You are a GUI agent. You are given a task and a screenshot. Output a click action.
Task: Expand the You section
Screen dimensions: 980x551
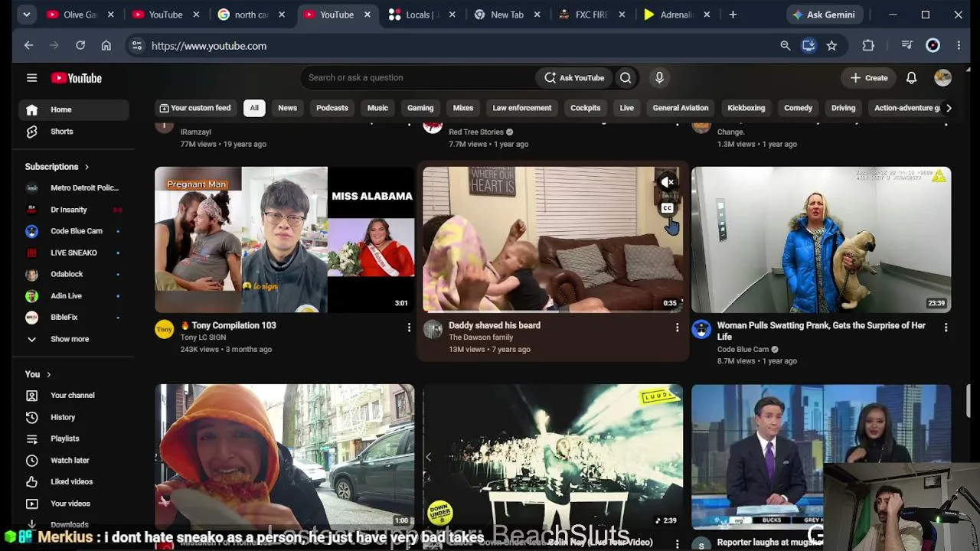(38, 374)
